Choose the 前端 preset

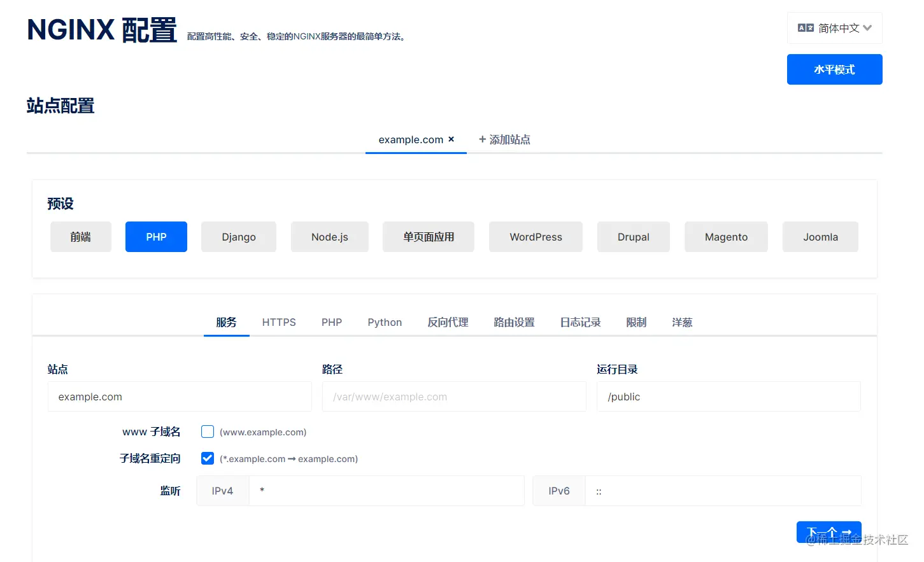(x=81, y=237)
